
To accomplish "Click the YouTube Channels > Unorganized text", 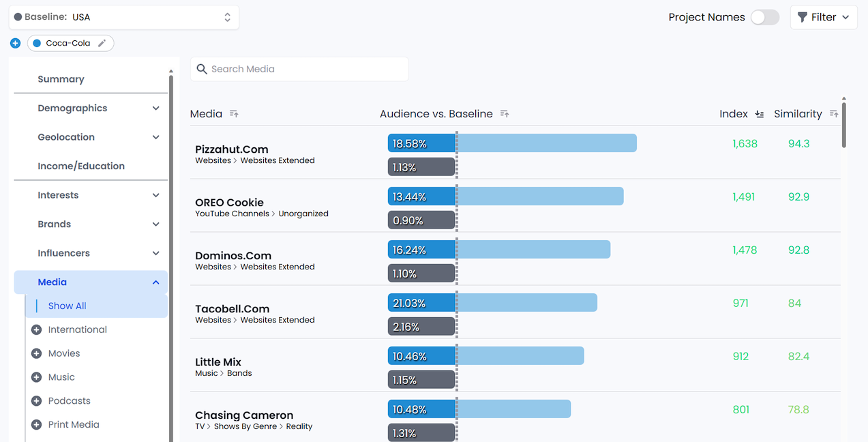I will [x=262, y=213].
